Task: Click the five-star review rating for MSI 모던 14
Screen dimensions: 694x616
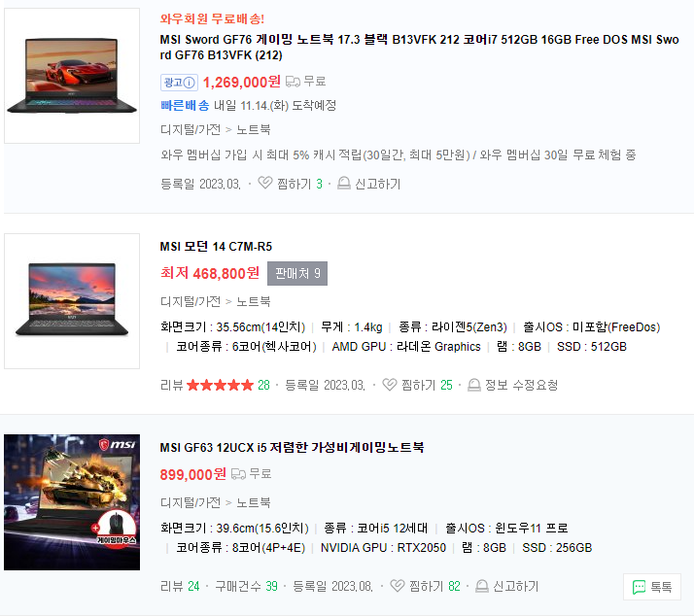Action: (220, 385)
